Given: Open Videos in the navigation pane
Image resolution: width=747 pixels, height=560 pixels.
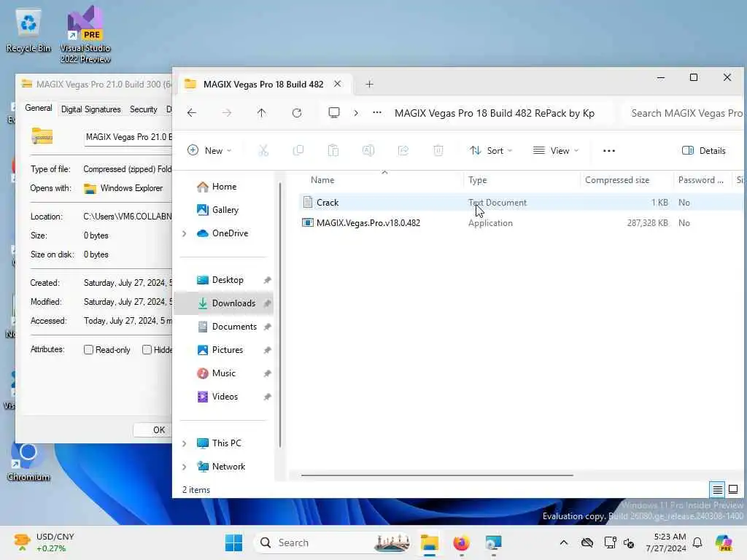Looking at the screenshot, I should click(x=225, y=397).
